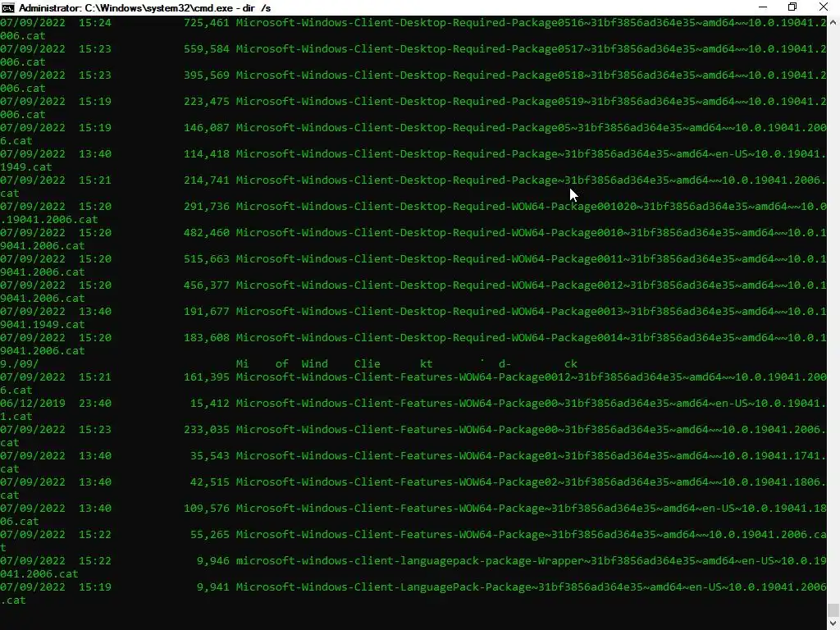The image size is (840, 630).
Task: Click file size 515,663
Action: tap(206, 259)
